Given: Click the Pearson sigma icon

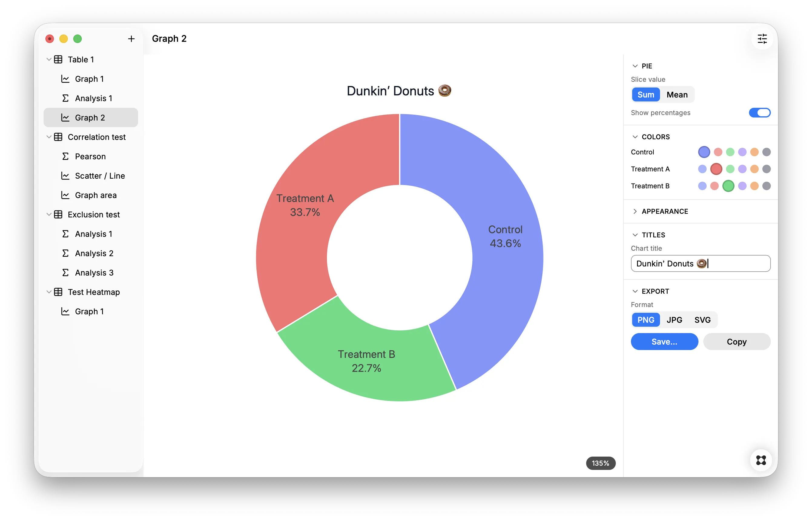Looking at the screenshot, I should tap(65, 156).
